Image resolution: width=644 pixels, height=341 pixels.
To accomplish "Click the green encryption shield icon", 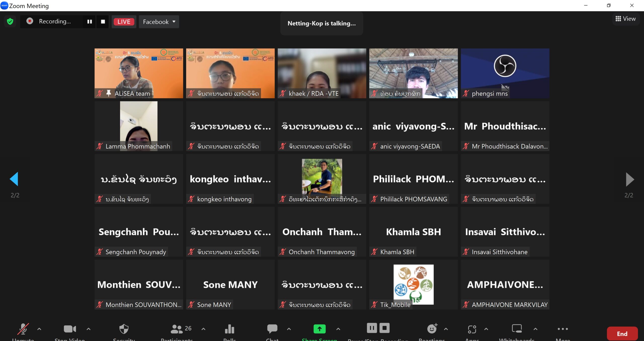I will 10,22.
